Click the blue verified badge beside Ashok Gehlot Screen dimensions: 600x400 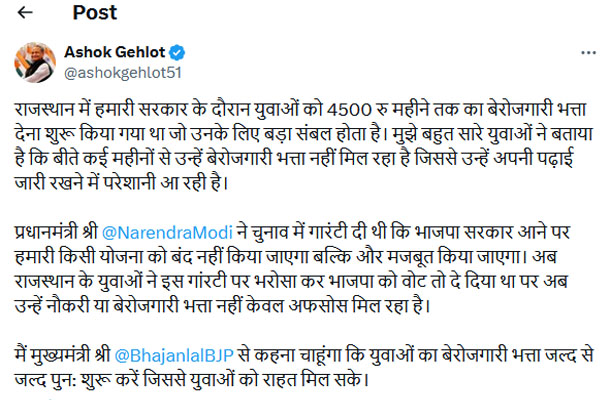(x=177, y=51)
